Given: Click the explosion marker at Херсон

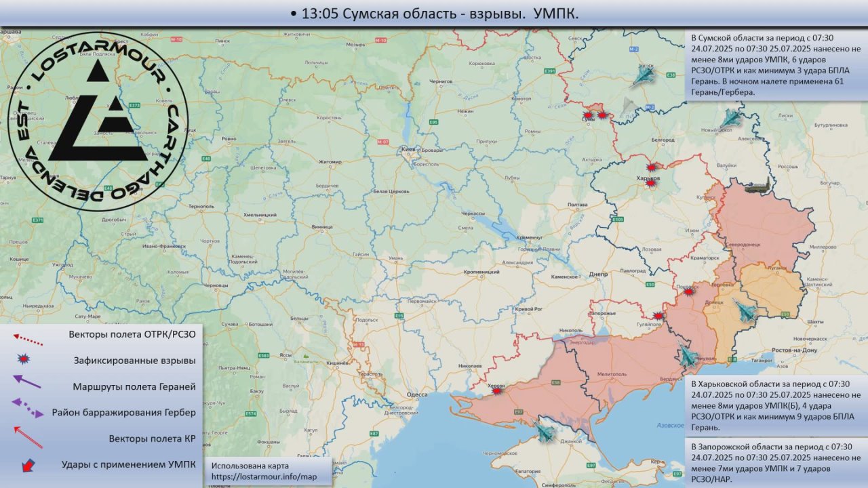Looking at the screenshot, I should (497, 391).
